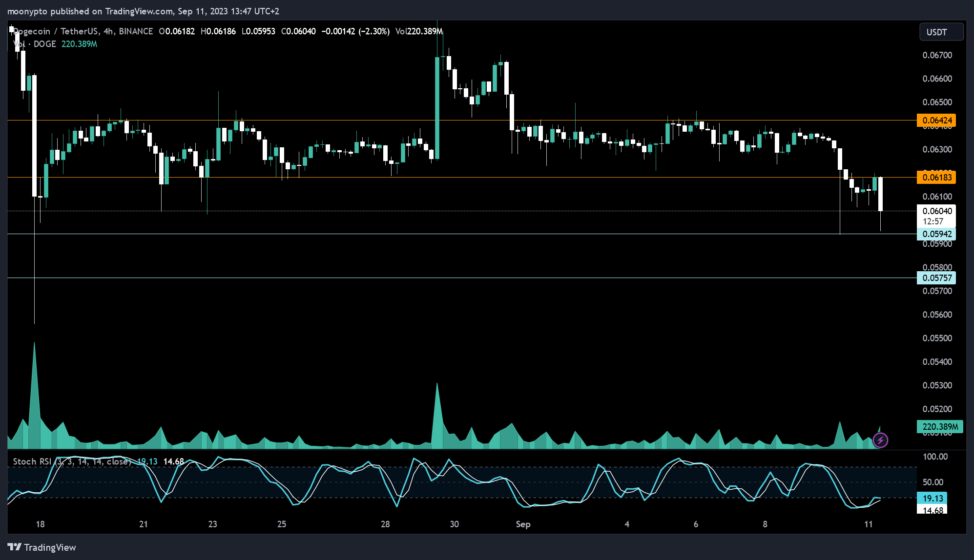Select the 0.05942 light-blue price label
974x560 pixels.
tap(936, 234)
